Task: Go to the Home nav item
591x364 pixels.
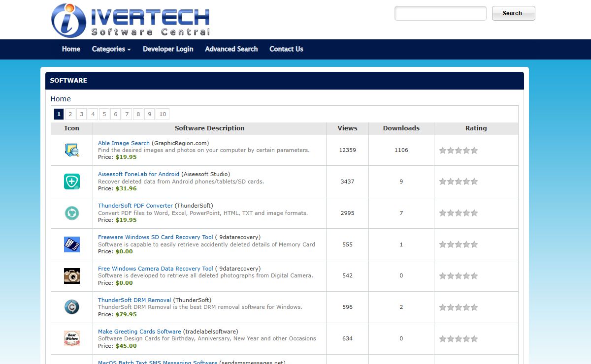Action: tap(71, 49)
